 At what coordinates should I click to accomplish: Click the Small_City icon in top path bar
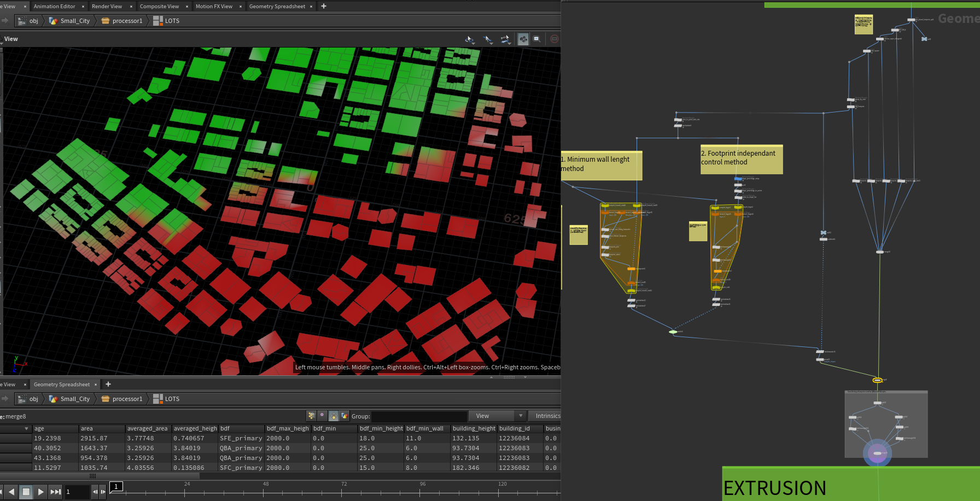click(x=53, y=21)
